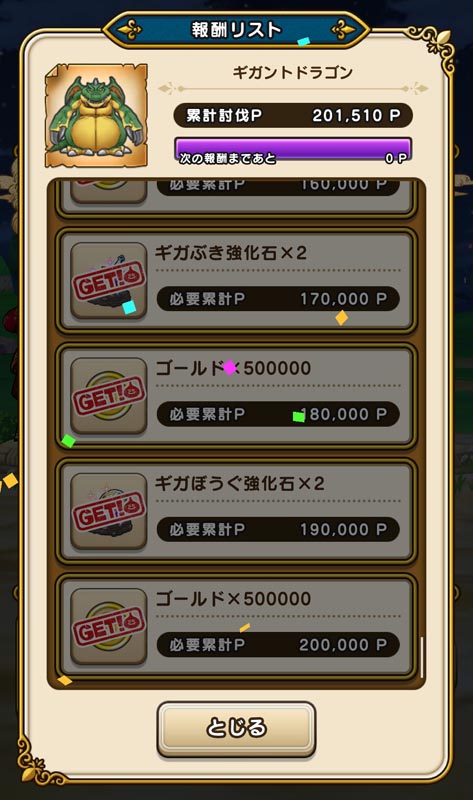Viewport: 473px width, 800px height.
Task: Tap the reward list scrollbar handle
Action: click(421, 657)
